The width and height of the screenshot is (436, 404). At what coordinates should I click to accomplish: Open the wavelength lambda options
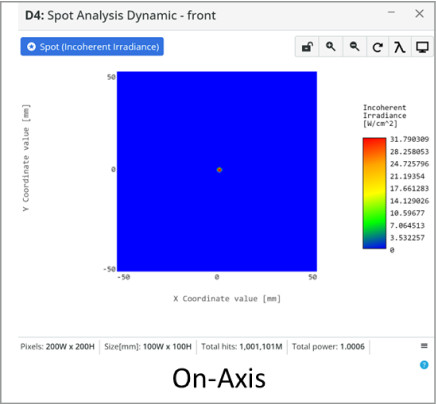[400, 47]
